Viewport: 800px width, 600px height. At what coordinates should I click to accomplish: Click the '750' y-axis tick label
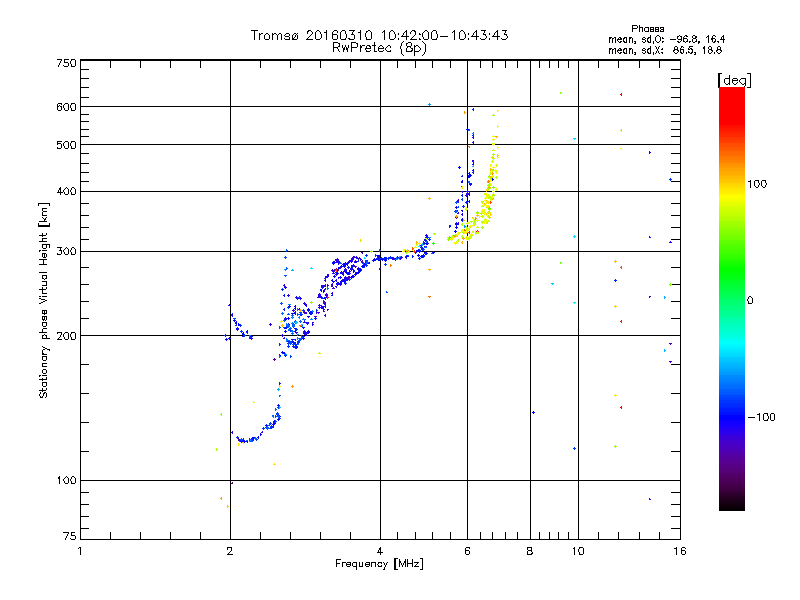67,63
